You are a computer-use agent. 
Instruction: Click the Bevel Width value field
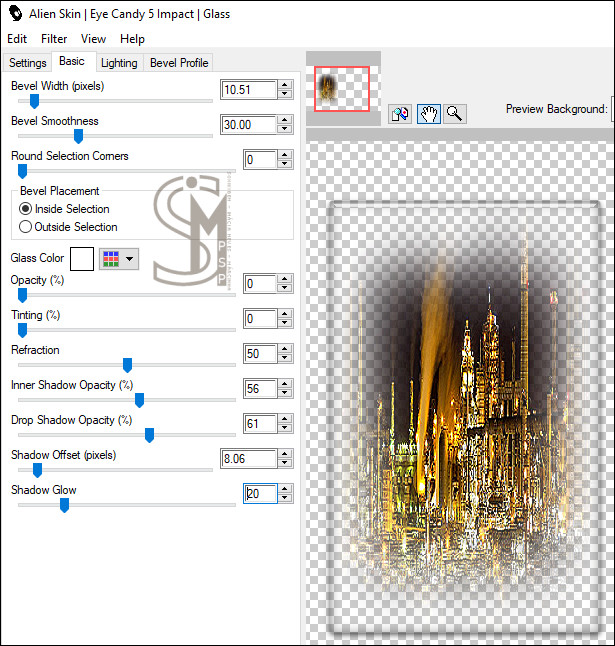pos(248,90)
